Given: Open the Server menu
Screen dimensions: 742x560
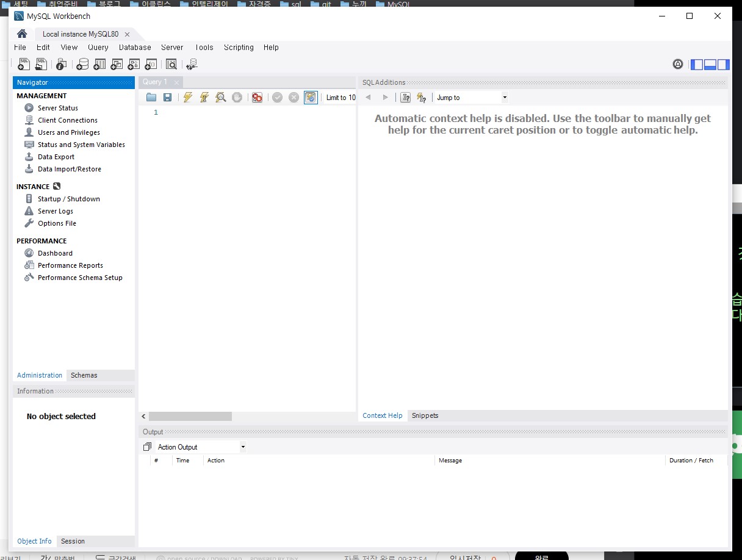Looking at the screenshot, I should pos(172,48).
